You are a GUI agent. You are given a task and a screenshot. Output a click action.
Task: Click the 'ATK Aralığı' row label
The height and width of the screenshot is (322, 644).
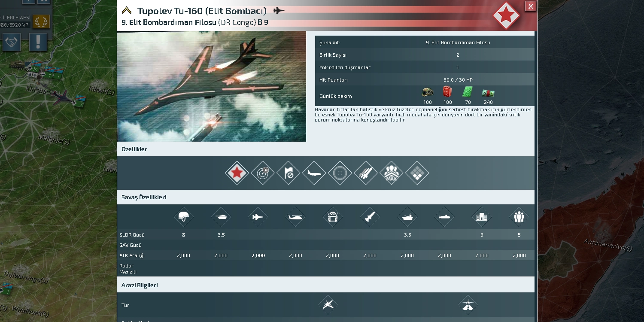pyautogui.click(x=132, y=255)
